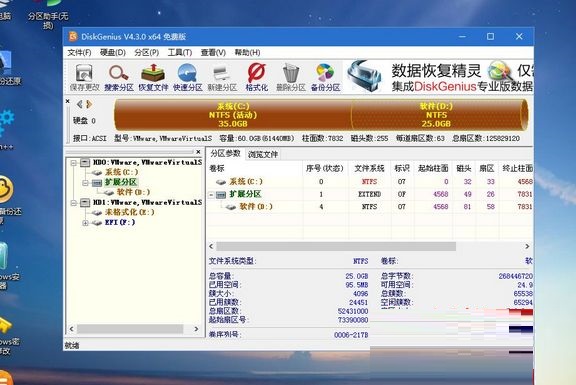Click the 卷标 column header
This screenshot has width=576, height=385.
coord(255,168)
